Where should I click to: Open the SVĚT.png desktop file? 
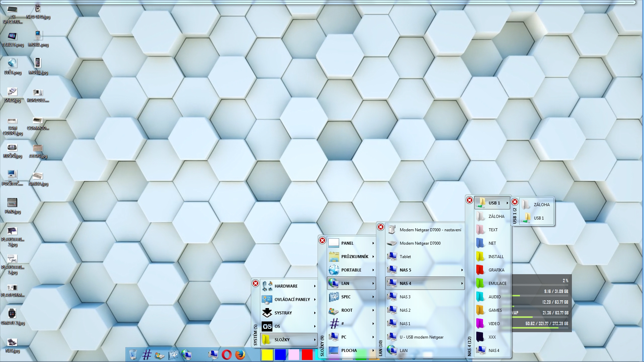[x=12, y=67]
